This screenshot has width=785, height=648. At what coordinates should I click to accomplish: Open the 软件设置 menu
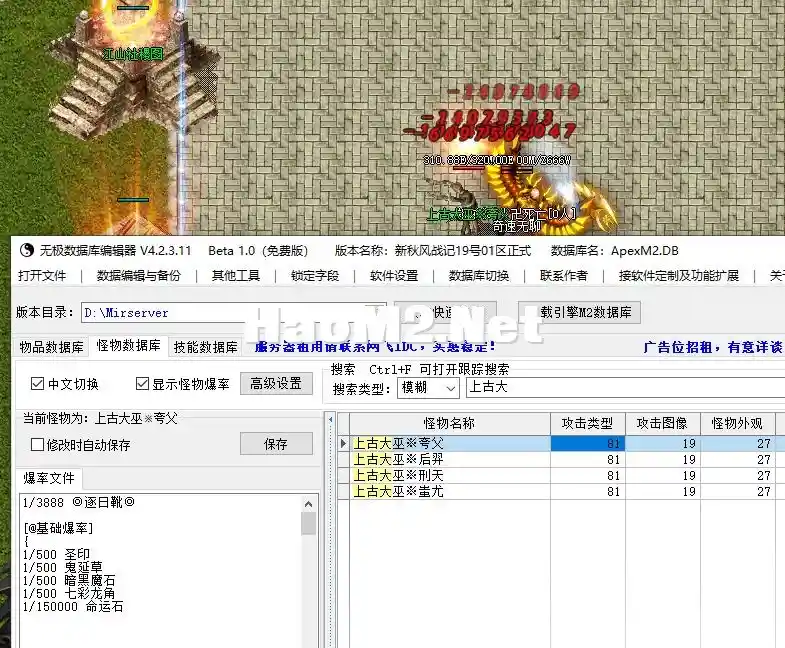(394, 275)
